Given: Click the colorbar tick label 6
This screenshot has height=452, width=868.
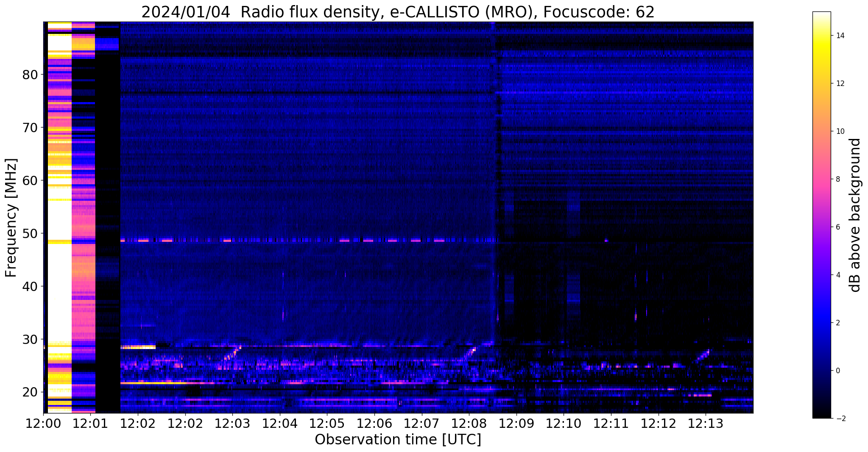Looking at the screenshot, I should [x=837, y=227].
